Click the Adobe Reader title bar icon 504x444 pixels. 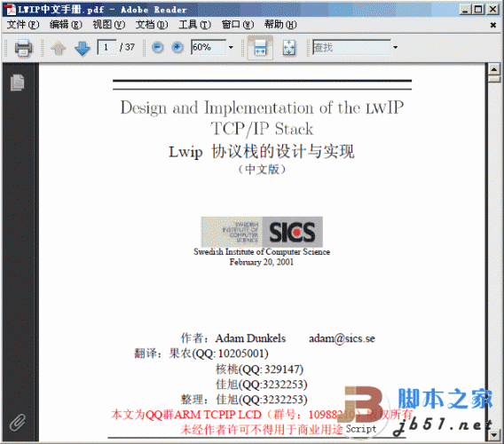(11, 10)
